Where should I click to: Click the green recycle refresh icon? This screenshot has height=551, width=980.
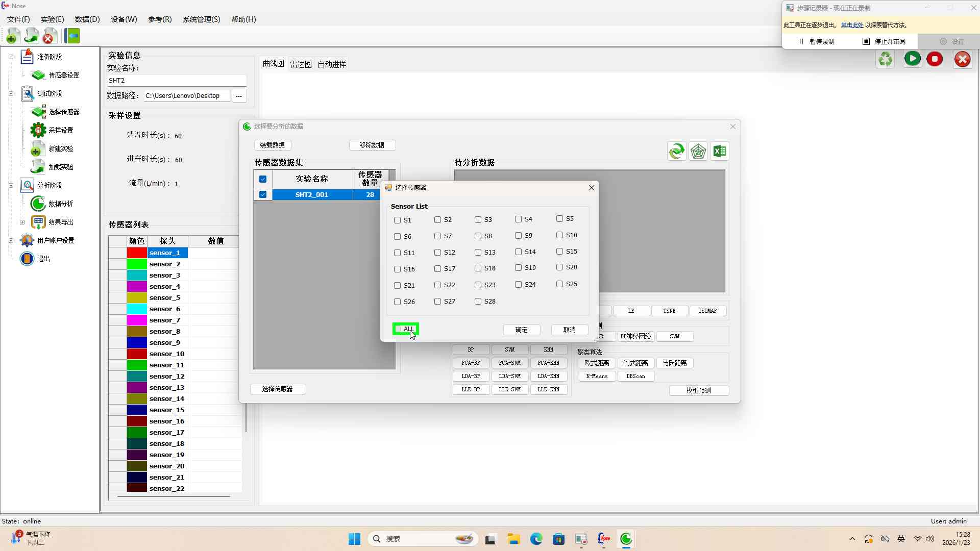[x=885, y=59]
